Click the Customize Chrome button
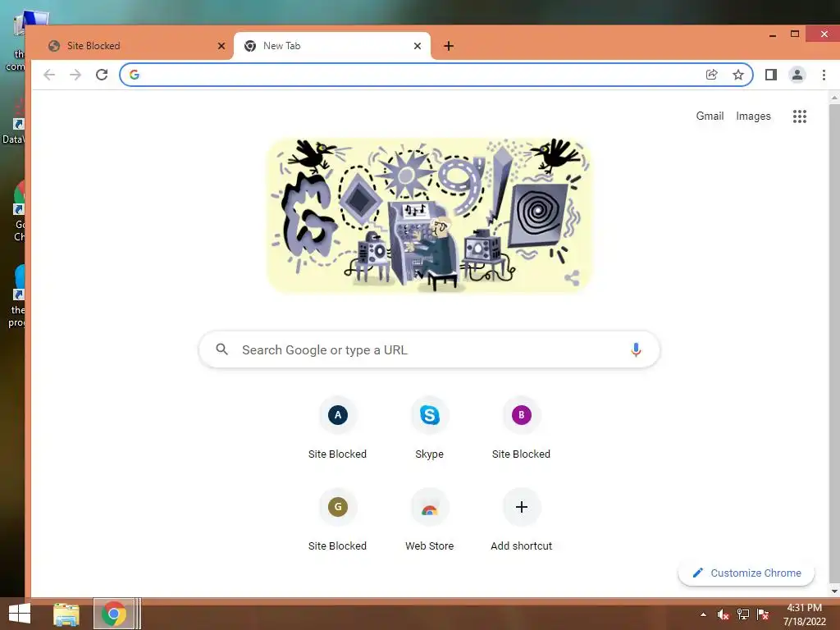The height and width of the screenshot is (630, 840). [746, 573]
